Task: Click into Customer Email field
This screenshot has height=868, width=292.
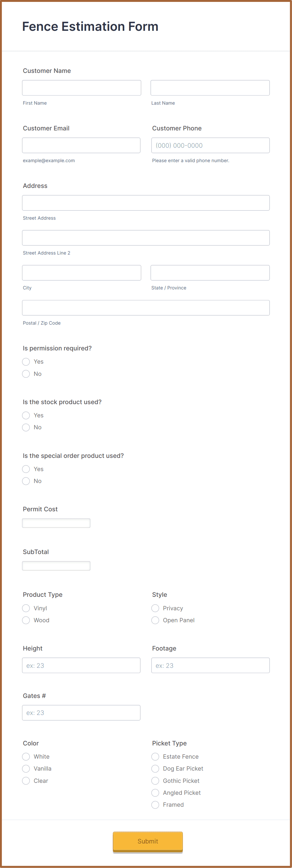Action: point(81,145)
